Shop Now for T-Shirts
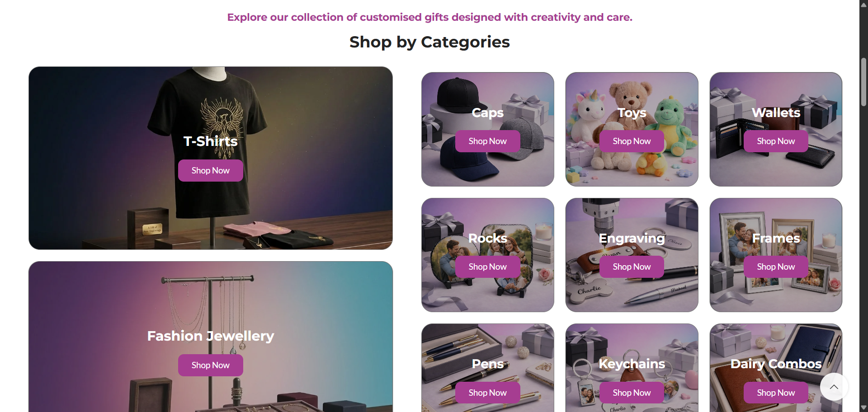This screenshot has width=868, height=412. pyautogui.click(x=211, y=170)
